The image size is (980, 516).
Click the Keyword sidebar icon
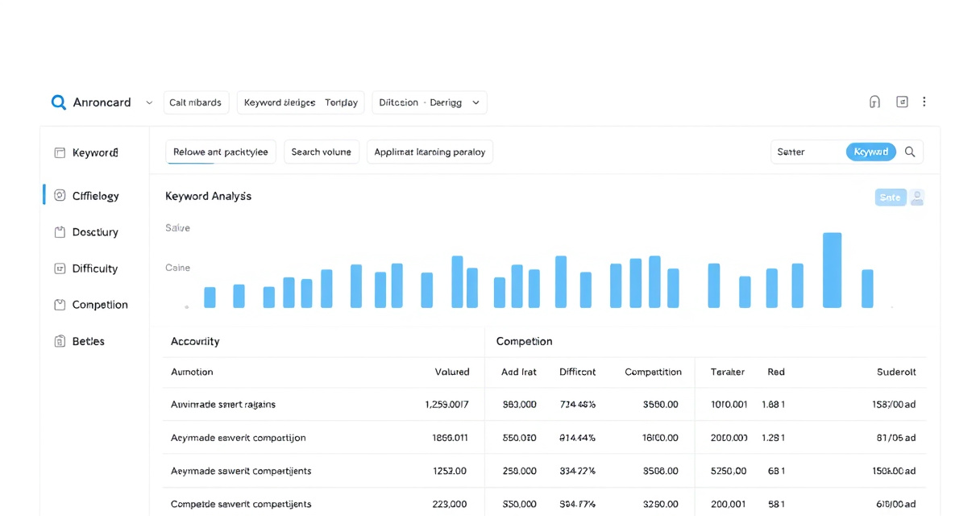pyautogui.click(x=60, y=152)
